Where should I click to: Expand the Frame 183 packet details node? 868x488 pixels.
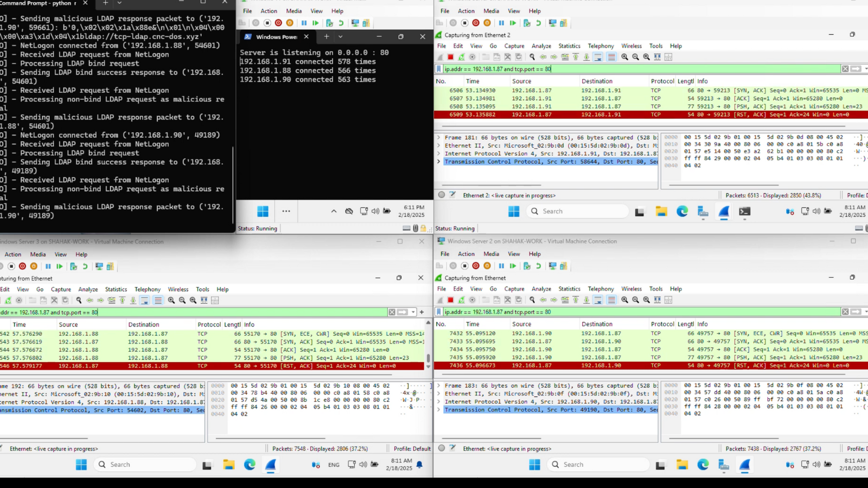point(438,386)
